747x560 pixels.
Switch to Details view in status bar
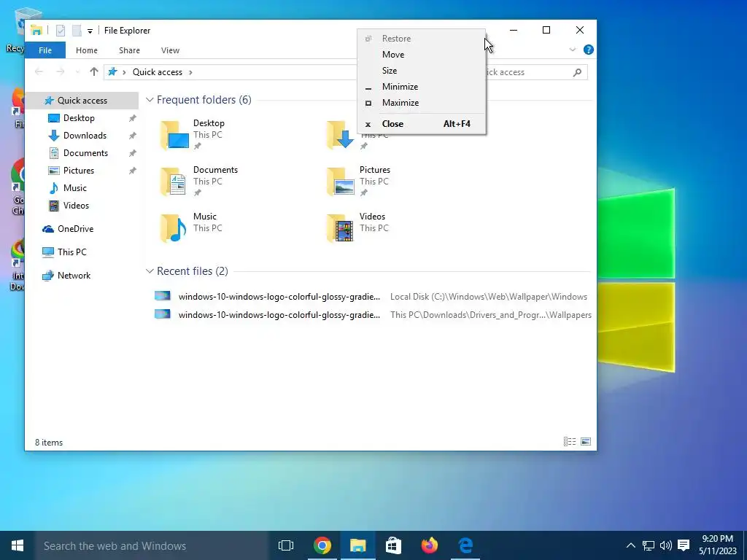point(570,442)
